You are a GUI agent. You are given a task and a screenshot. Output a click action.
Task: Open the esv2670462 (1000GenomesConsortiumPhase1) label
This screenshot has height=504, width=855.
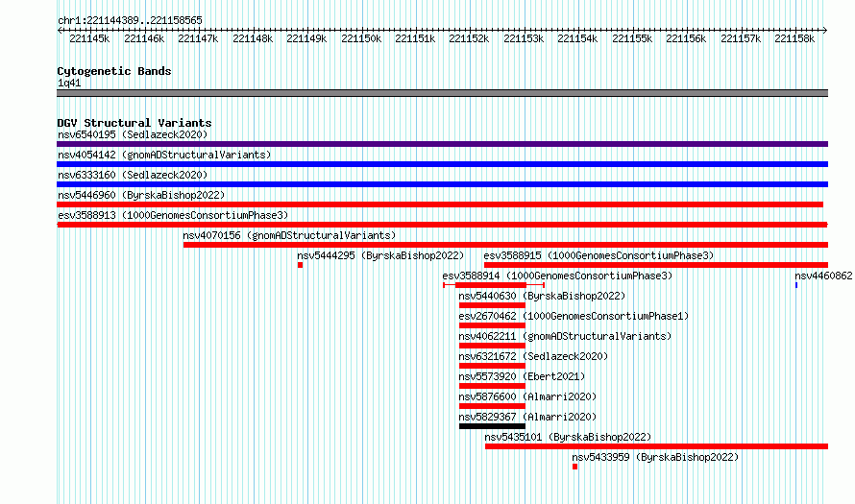(x=574, y=316)
